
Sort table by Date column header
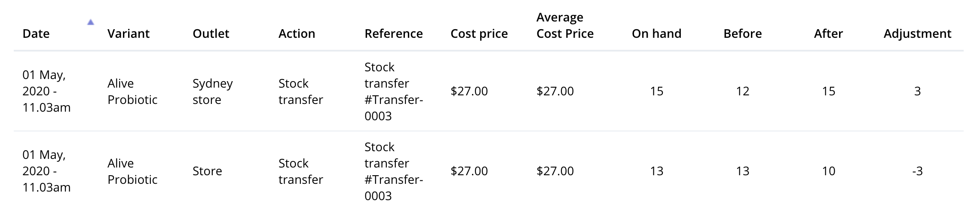point(36,33)
